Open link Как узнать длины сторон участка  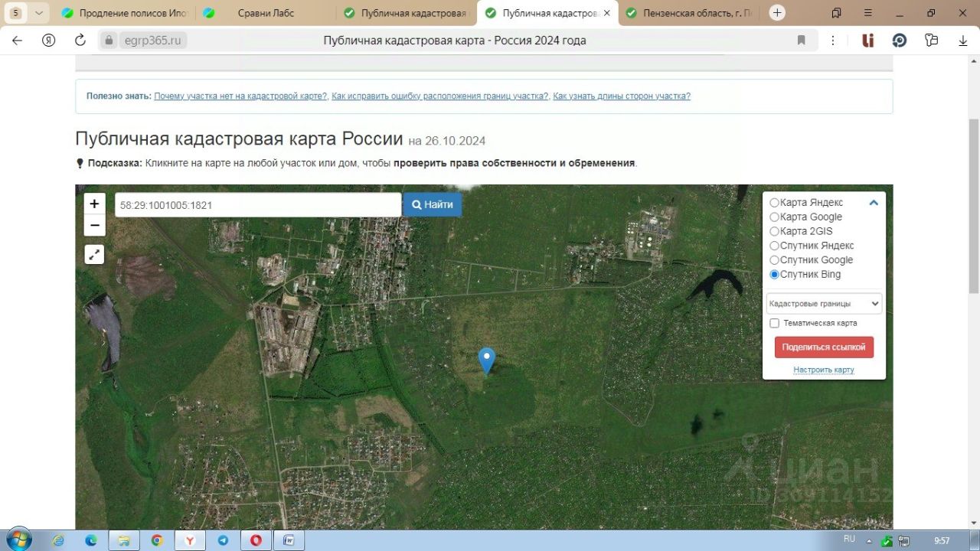coord(622,96)
